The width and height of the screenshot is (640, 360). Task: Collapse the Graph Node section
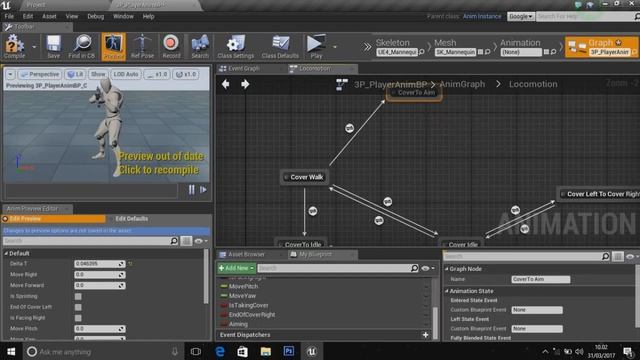[447, 269]
